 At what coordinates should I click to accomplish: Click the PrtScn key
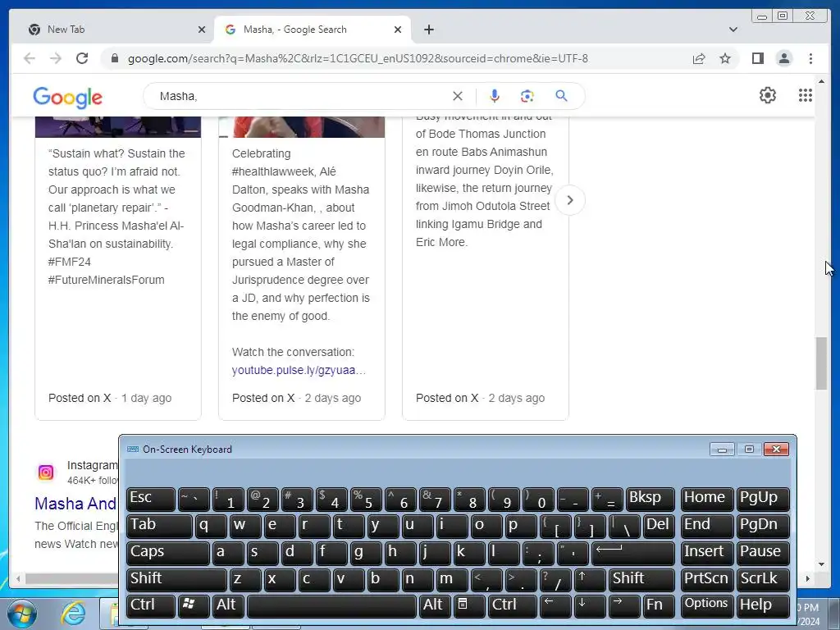[x=706, y=579]
